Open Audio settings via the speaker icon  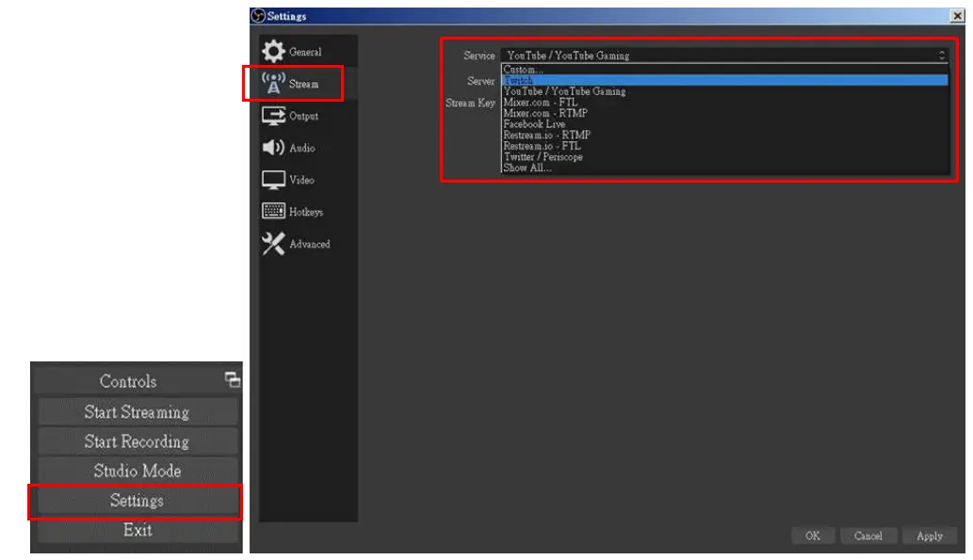point(272,147)
